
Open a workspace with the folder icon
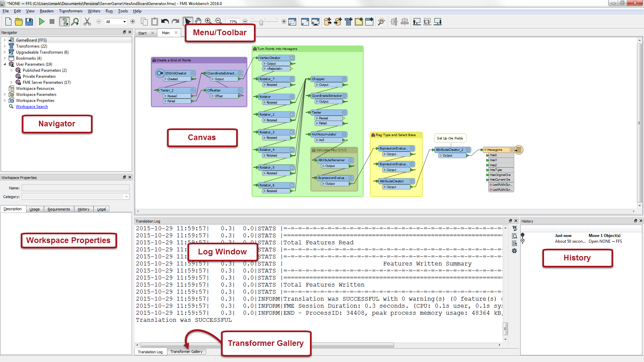tap(19, 22)
